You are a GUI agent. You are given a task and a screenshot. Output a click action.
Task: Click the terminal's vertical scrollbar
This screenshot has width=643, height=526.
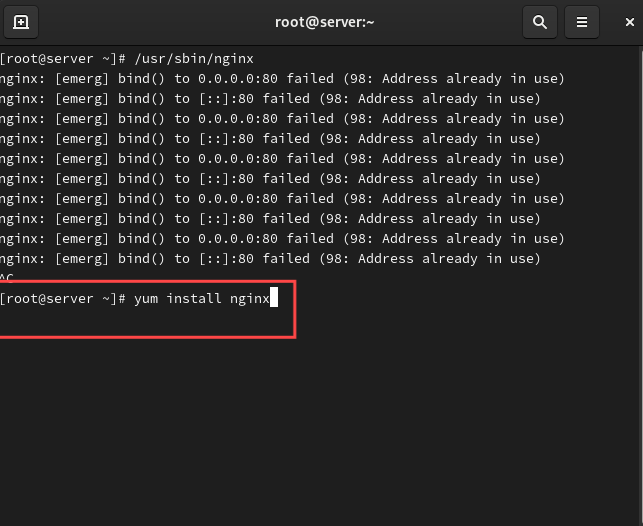tap(641, 285)
